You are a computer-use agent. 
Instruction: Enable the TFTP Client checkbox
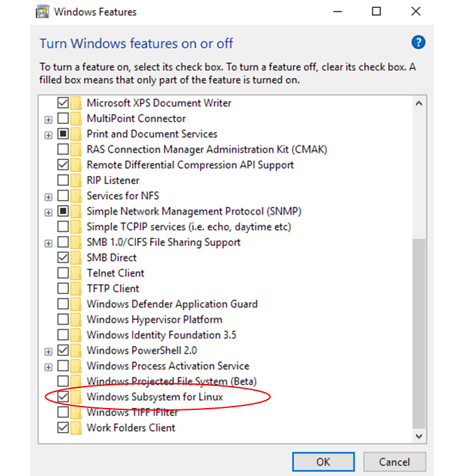63,288
